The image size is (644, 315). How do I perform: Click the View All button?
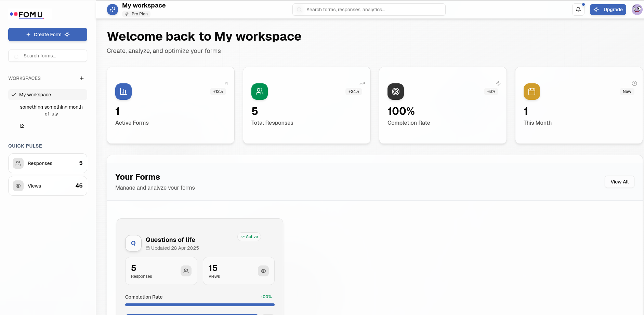(x=619, y=182)
